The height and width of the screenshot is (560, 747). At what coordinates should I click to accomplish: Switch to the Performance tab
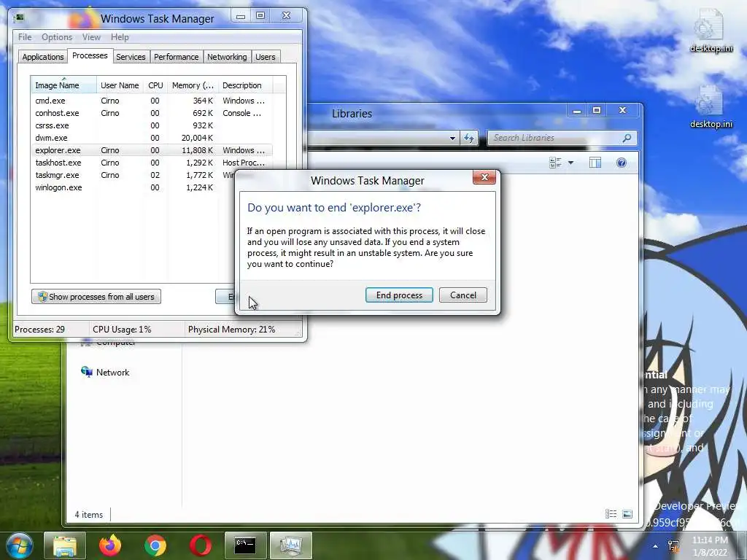pyautogui.click(x=176, y=57)
